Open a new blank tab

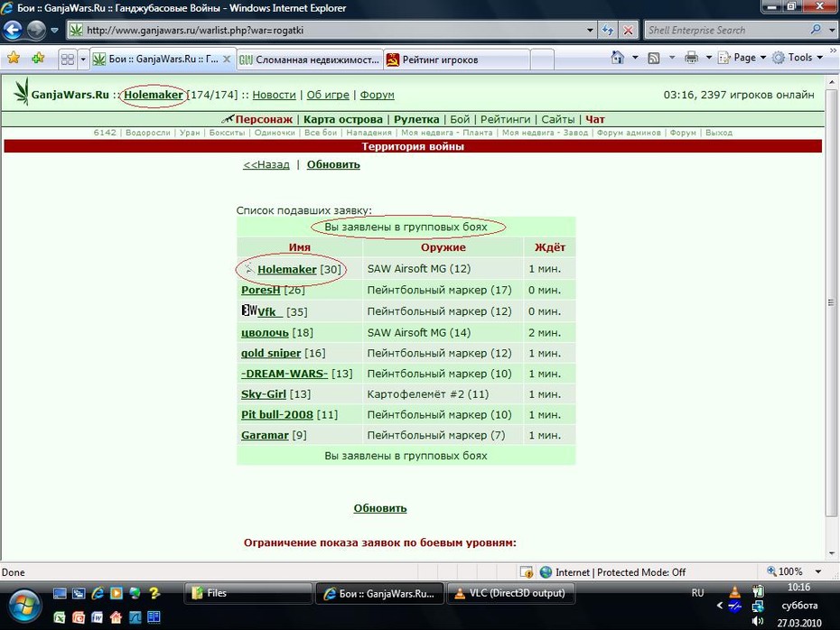542,60
